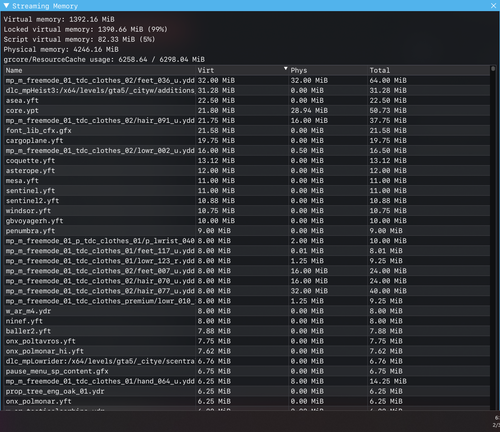Click the Virtual memory 1392.16 MiB line
The image size is (500, 432).
point(59,19)
